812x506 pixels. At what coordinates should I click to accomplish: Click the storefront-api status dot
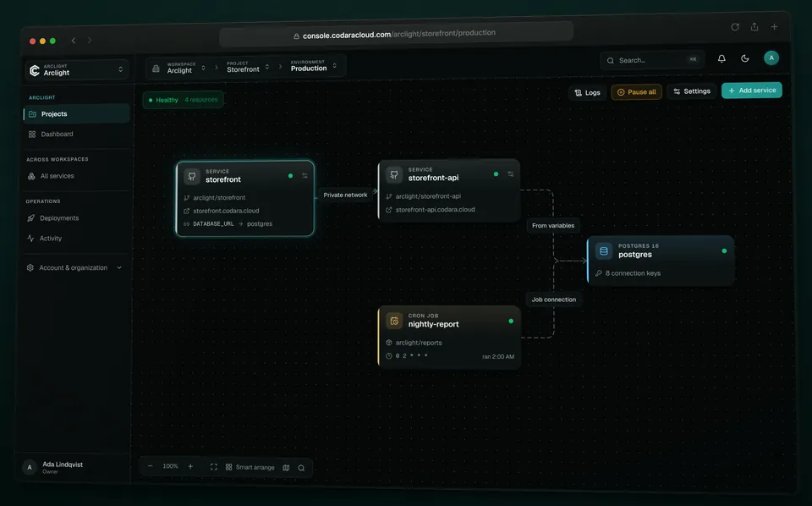click(497, 174)
